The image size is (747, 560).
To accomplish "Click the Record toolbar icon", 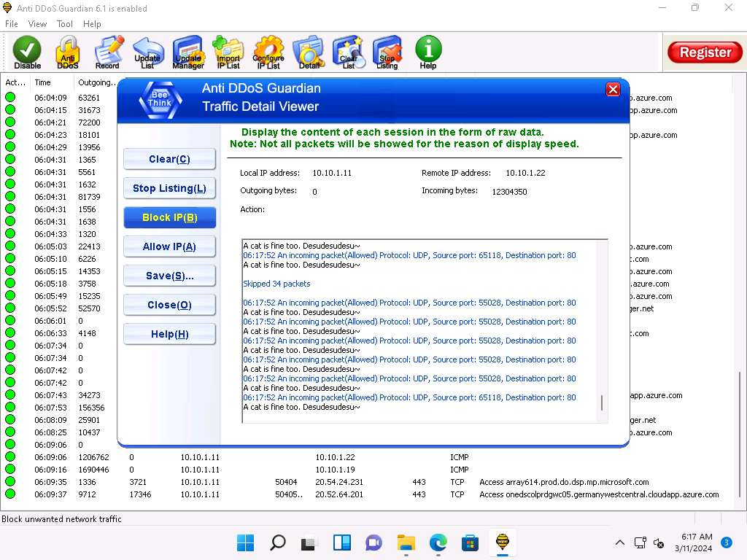I will tap(107, 52).
